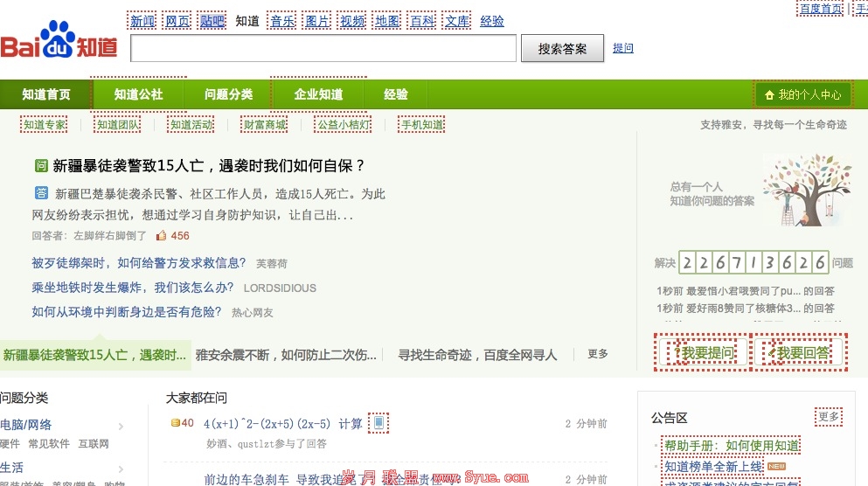Open announcement 帮助手册：如何使用知道
Image resolution: width=868 pixels, height=486 pixels.
pos(732,446)
